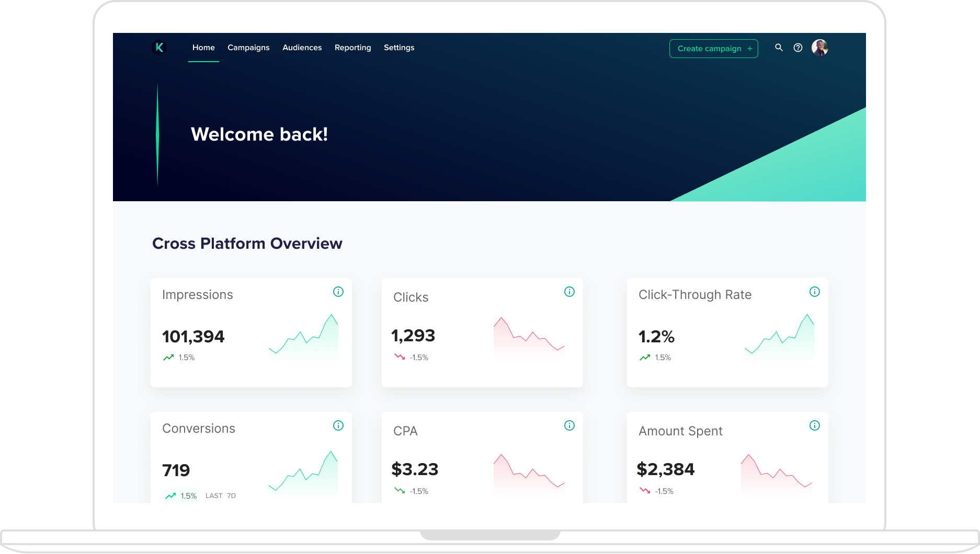Click the help question mark icon
Image resolution: width=980 pixels, height=554 pixels.
(x=798, y=48)
